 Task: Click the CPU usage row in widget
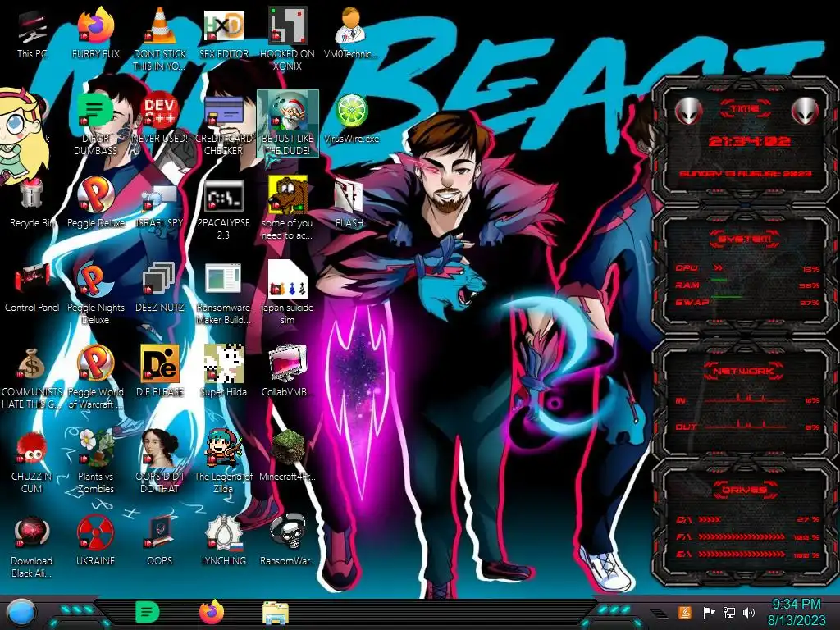click(x=747, y=268)
